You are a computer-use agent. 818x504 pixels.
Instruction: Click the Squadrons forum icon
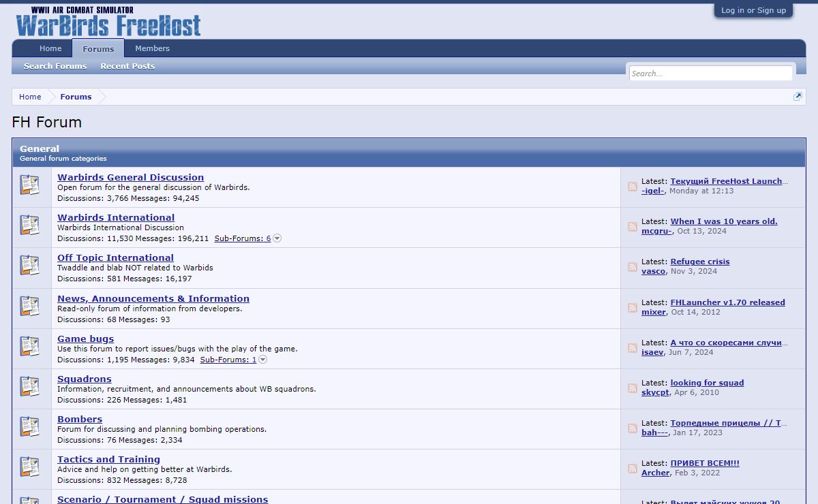tap(29, 387)
